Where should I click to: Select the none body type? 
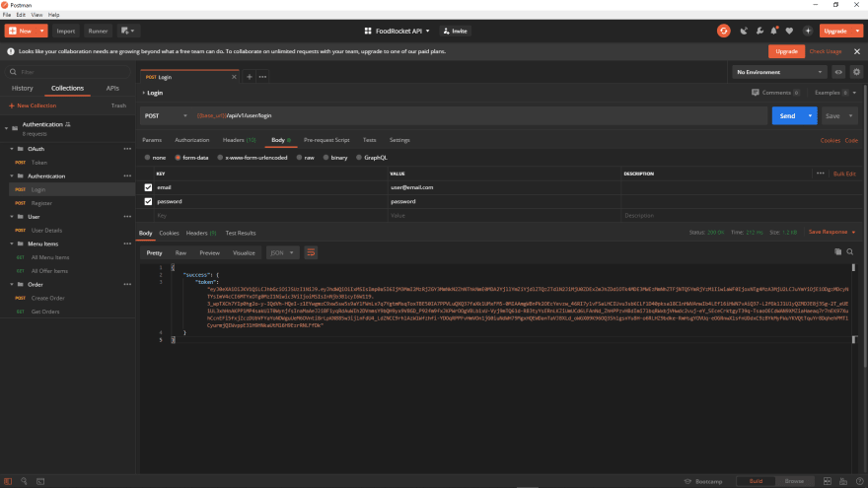(x=147, y=158)
